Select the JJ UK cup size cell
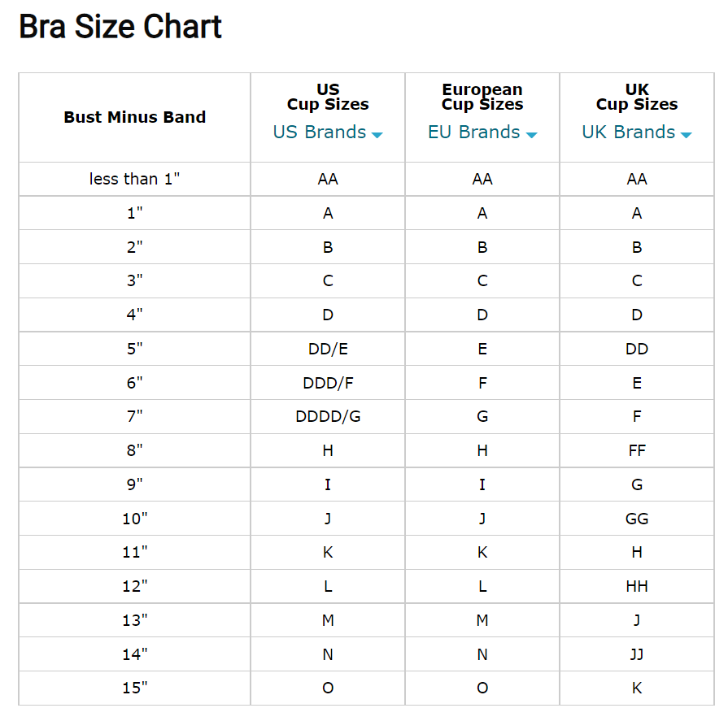Image resolution: width=728 pixels, height=721 pixels. click(x=637, y=654)
